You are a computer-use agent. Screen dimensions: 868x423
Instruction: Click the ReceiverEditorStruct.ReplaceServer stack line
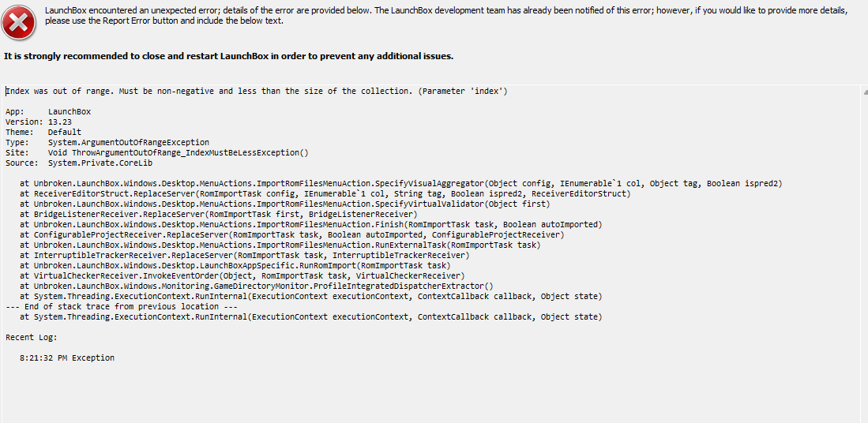[325, 193]
